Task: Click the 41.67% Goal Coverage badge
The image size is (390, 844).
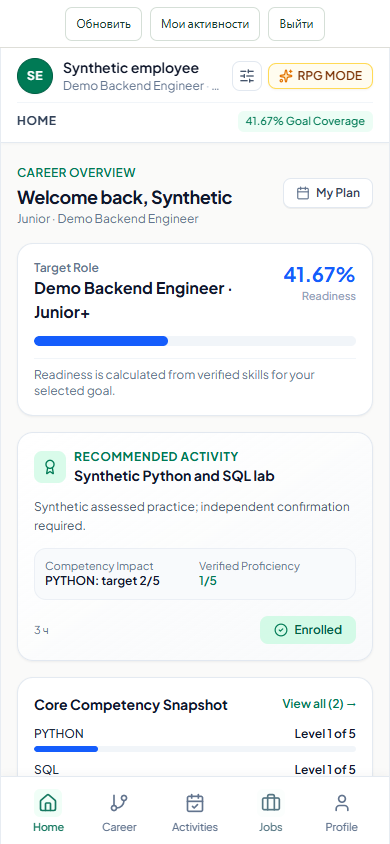Action: click(x=305, y=121)
